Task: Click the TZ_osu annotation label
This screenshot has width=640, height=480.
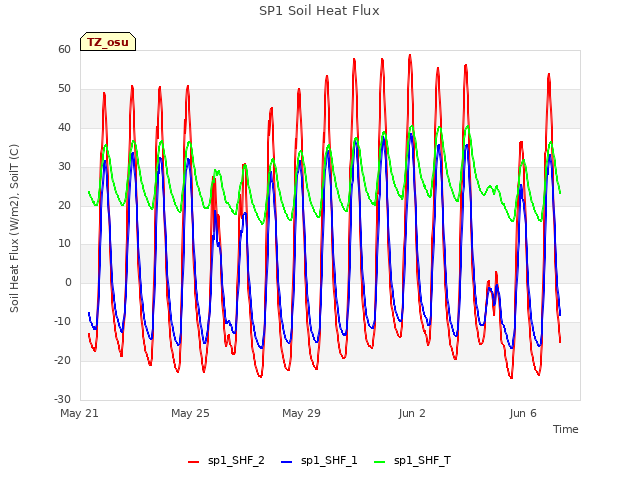Action: point(108,42)
